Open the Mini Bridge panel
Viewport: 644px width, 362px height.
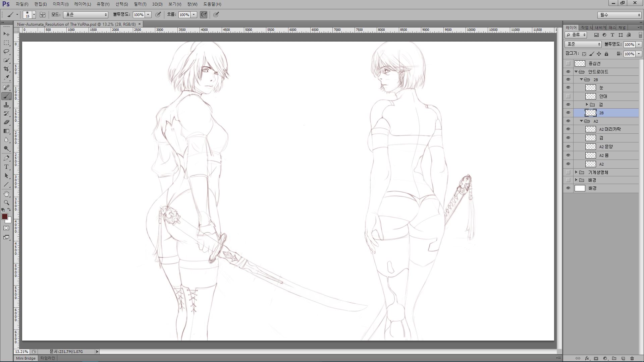tap(26, 358)
